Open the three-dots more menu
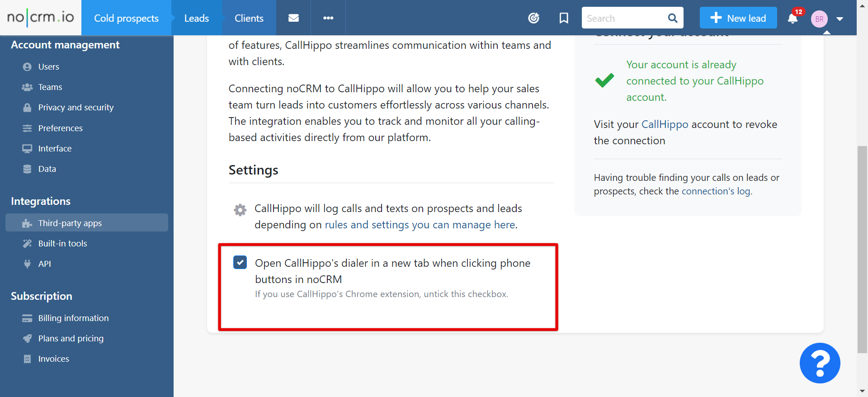This screenshot has width=868, height=397. click(328, 18)
